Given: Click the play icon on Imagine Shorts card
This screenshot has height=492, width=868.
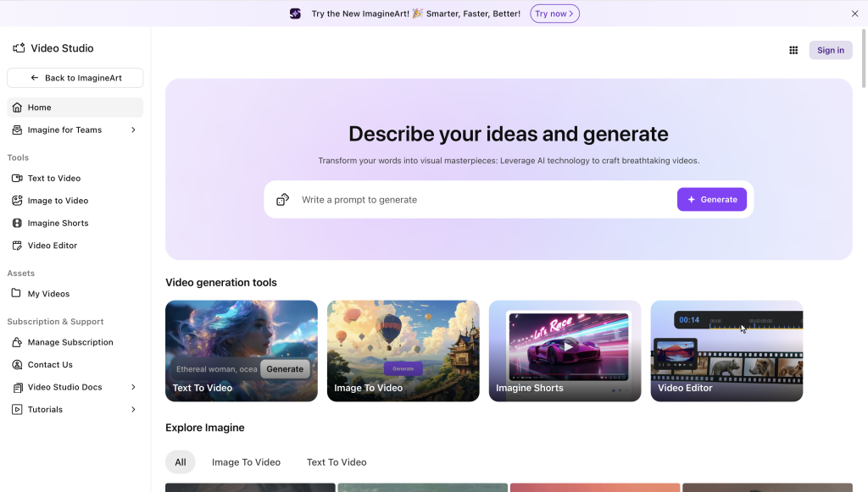Looking at the screenshot, I should click(x=568, y=347).
